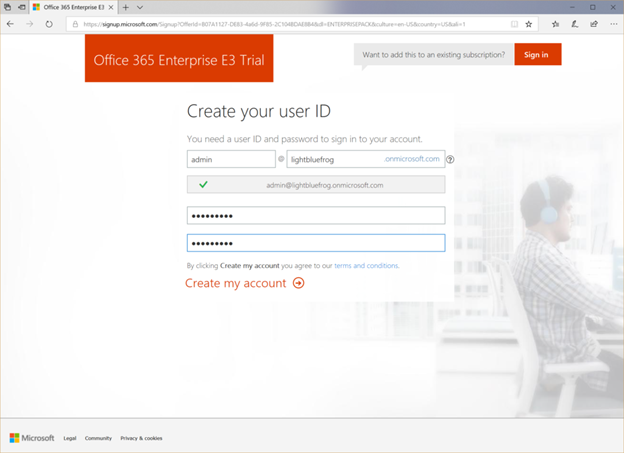Click the lightbluefrog domain field
624x453 pixels.
click(366, 159)
